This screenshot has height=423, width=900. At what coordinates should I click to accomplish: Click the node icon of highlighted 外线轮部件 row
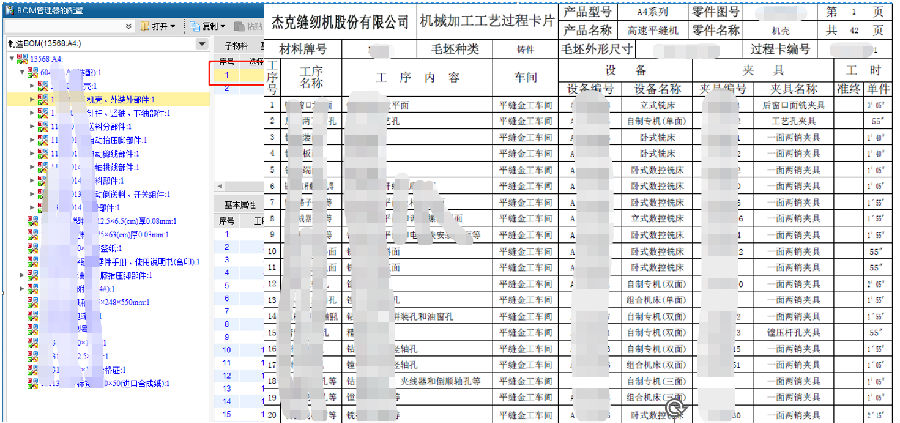click(44, 99)
